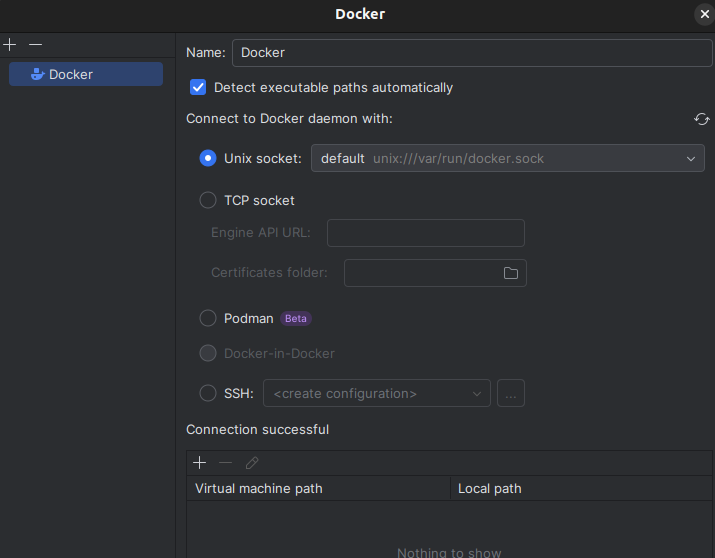The height and width of the screenshot is (558, 715).
Task: Select the Docker entry in the sidebar list
Action: 86,74
